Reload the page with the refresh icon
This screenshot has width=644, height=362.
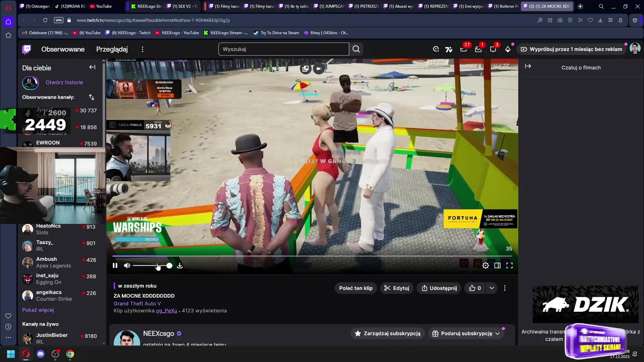tap(45, 20)
